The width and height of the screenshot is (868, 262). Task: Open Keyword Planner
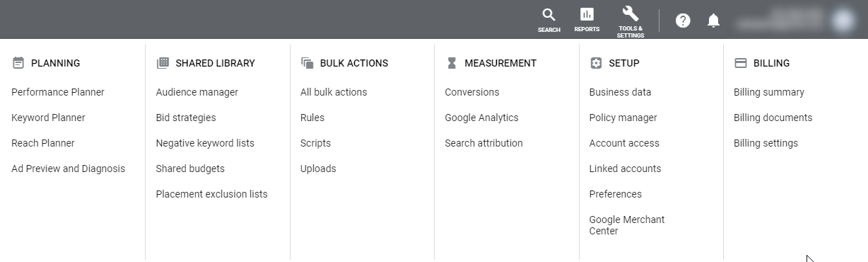coord(48,118)
